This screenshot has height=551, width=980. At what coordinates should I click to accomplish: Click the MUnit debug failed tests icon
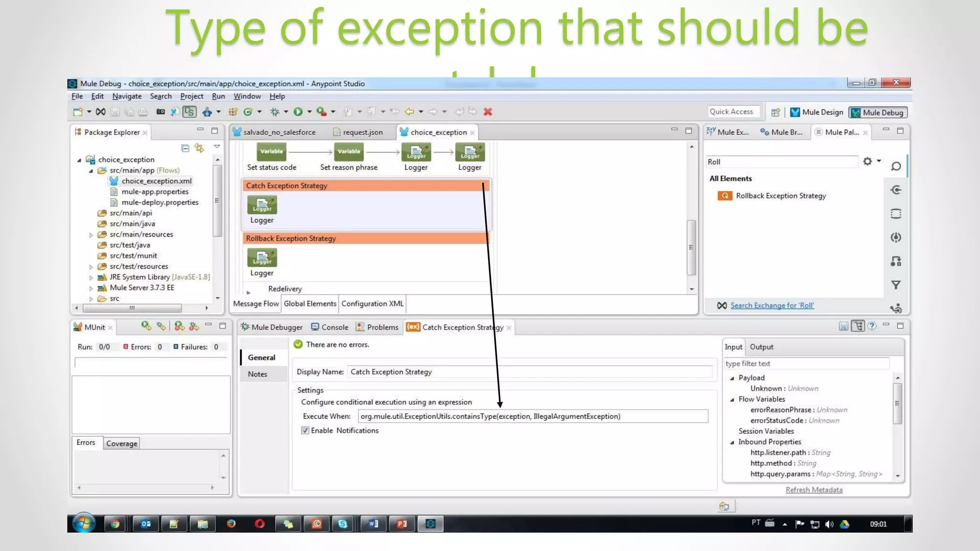pyautogui.click(x=194, y=326)
